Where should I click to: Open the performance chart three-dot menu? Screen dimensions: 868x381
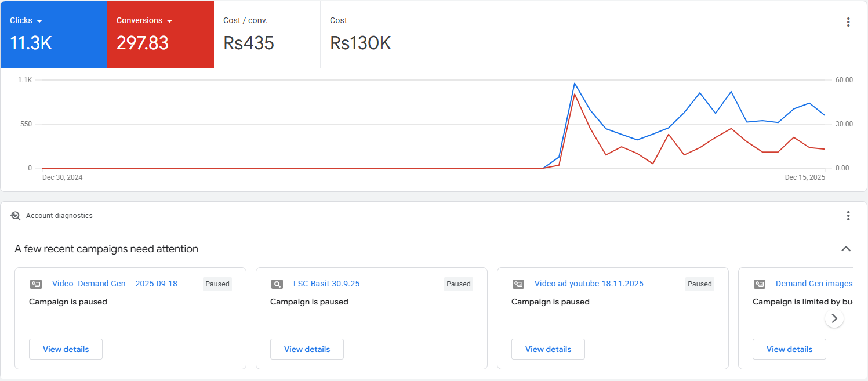pos(848,22)
